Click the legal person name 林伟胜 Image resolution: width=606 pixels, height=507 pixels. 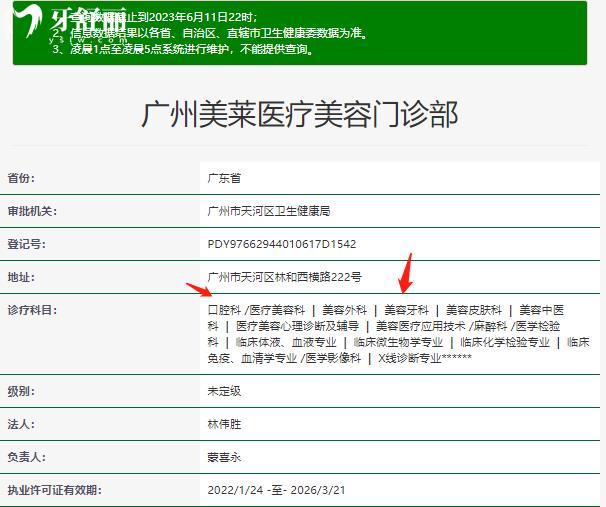click(224, 424)
